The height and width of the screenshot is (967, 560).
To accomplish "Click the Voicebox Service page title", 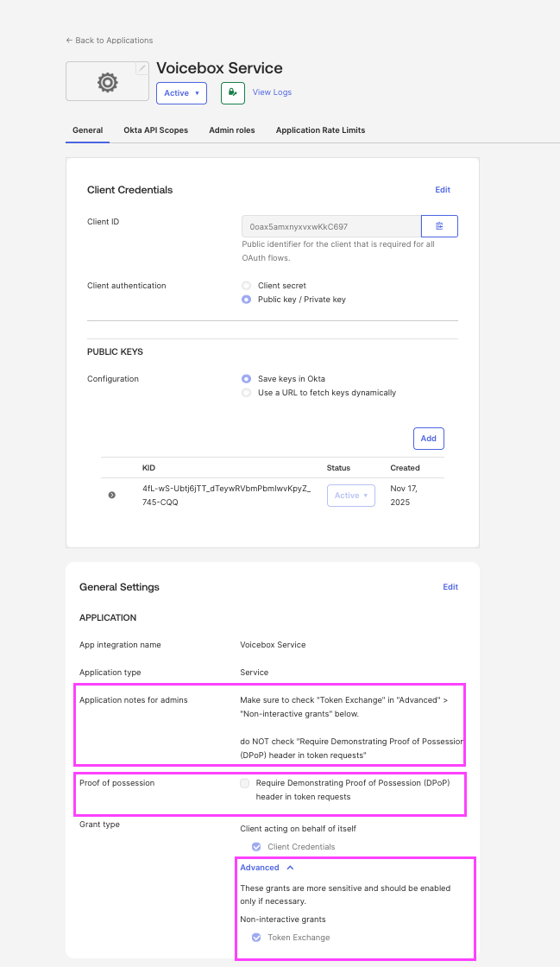I will [x=219, y=68].
